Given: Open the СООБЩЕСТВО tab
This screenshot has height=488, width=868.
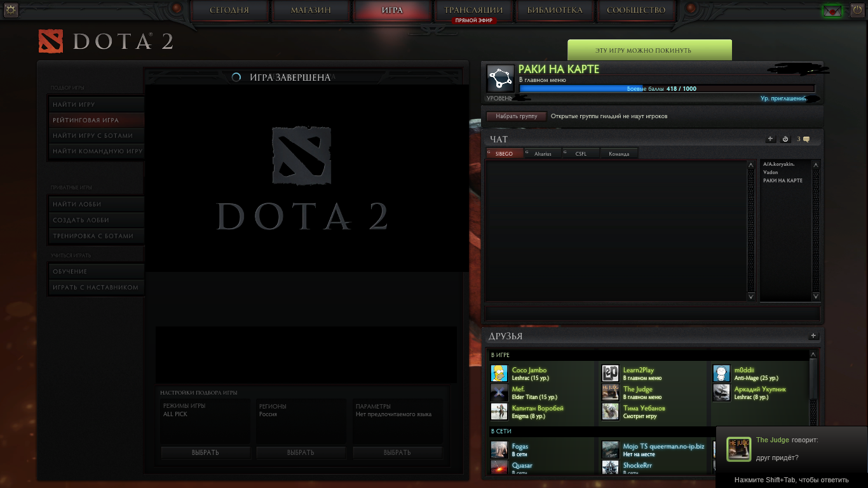Looking at the screenshot, I should 636,10.
